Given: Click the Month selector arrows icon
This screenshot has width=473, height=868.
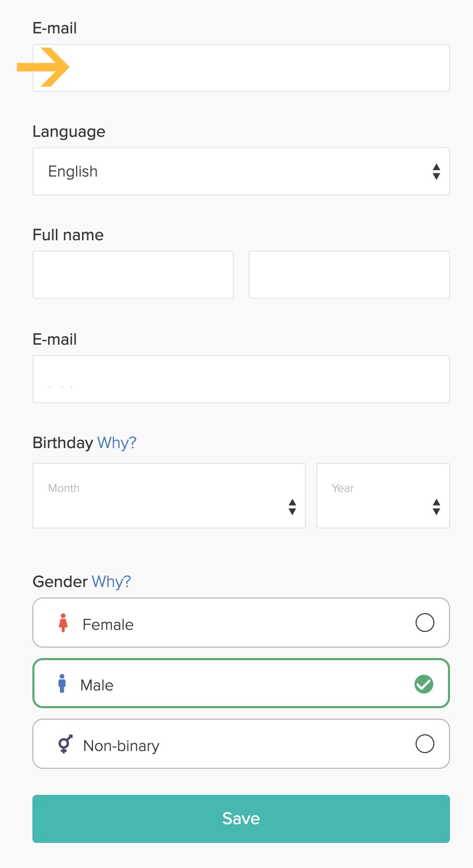Looking at the screenshot, I should tap(292, 507).
